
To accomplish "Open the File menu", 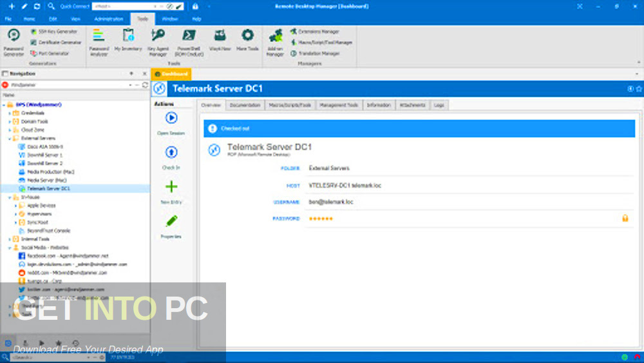I will tap(8, 19).
